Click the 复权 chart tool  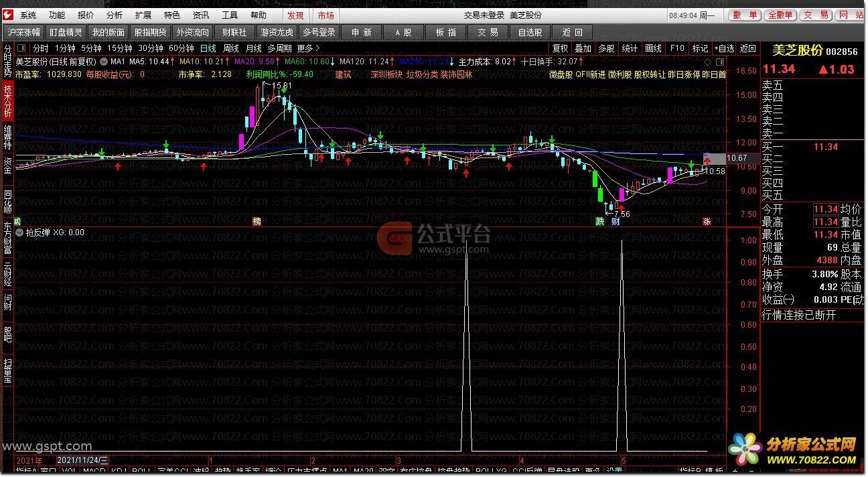(x=560, y=48)
